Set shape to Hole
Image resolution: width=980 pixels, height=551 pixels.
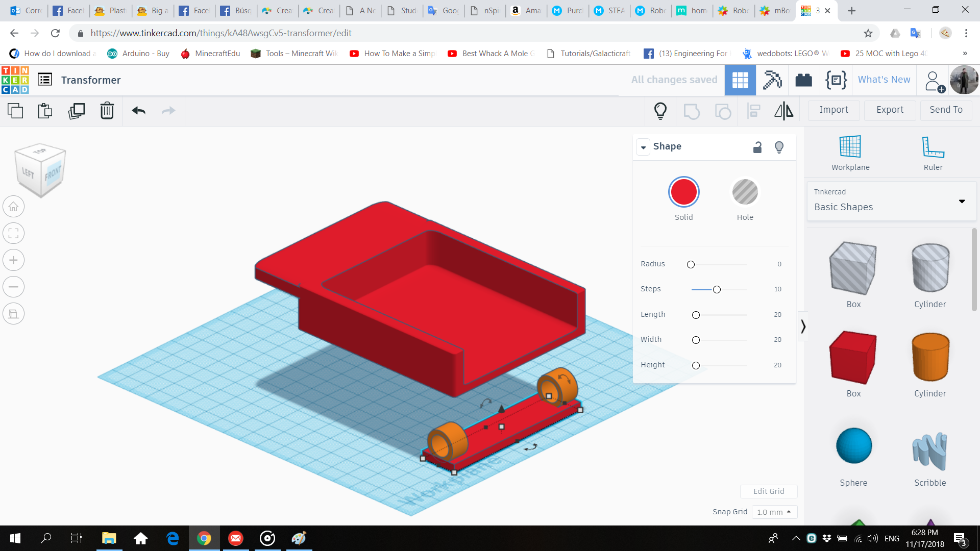745,192
